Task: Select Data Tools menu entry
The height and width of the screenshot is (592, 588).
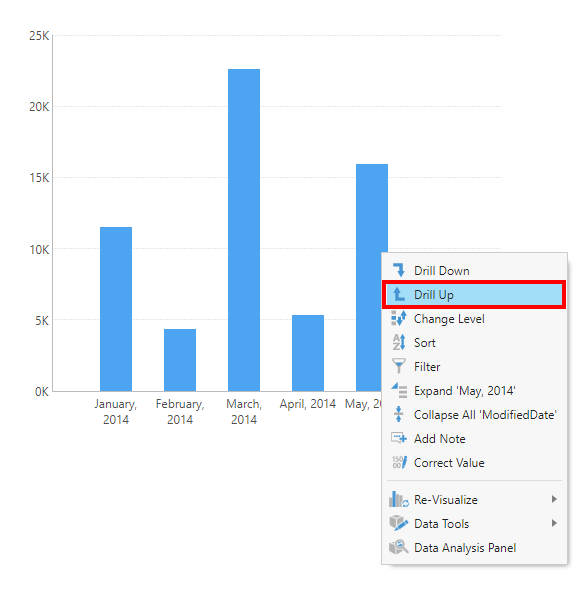Action: 474,523
